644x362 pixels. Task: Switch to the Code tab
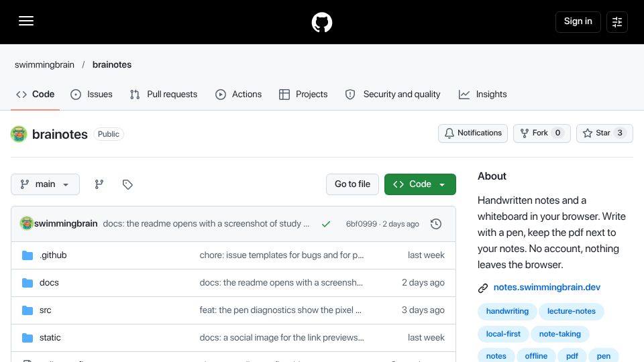[x=36, y=95]
